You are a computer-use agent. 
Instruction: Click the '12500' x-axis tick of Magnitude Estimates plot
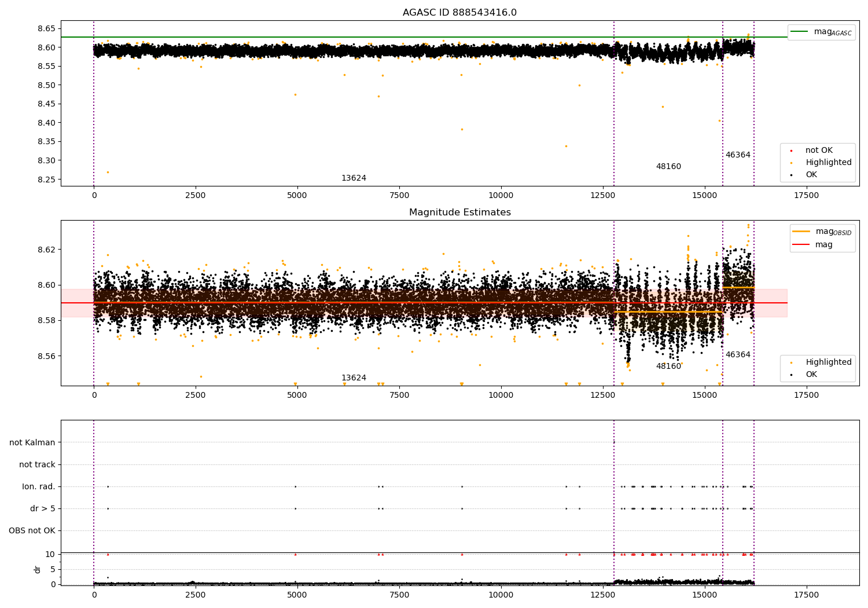tap(602, 395)
